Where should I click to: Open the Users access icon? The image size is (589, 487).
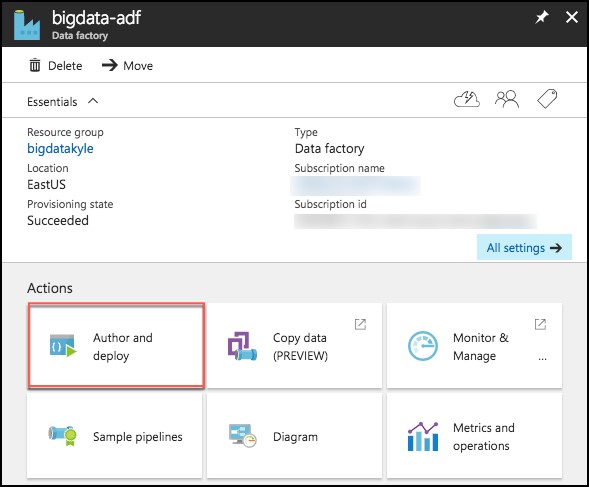point(507,100)
